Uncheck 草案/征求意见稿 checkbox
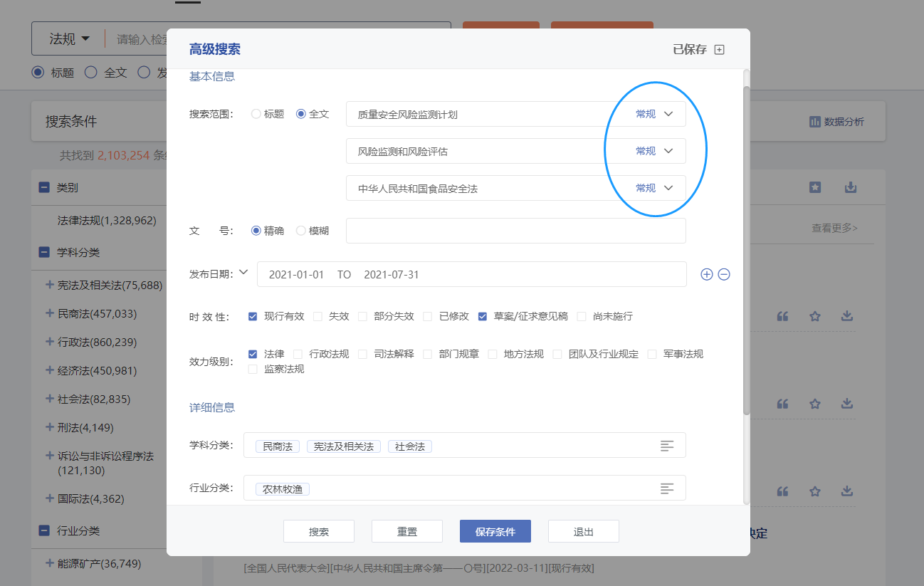This screenshot has width=924, height=586. 483,316
